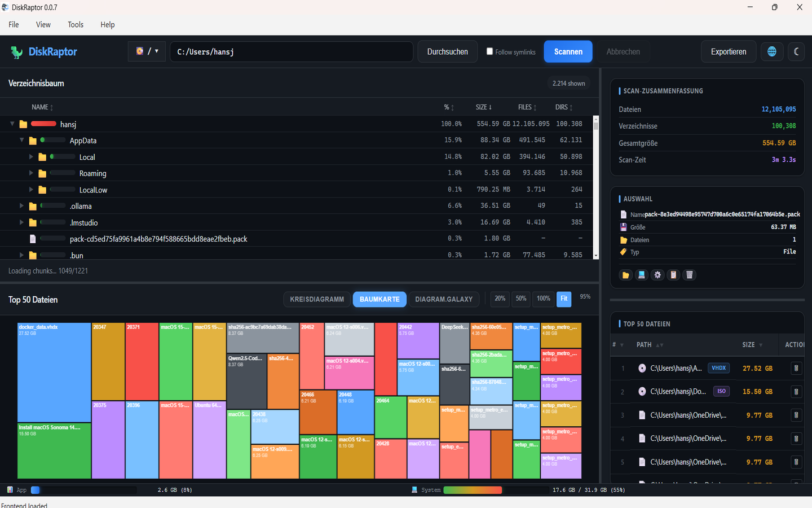812x508 pixels.
Task: Enable the Follow symlinks checkbox
Action: pyautogui.click(x=489, y=51)
